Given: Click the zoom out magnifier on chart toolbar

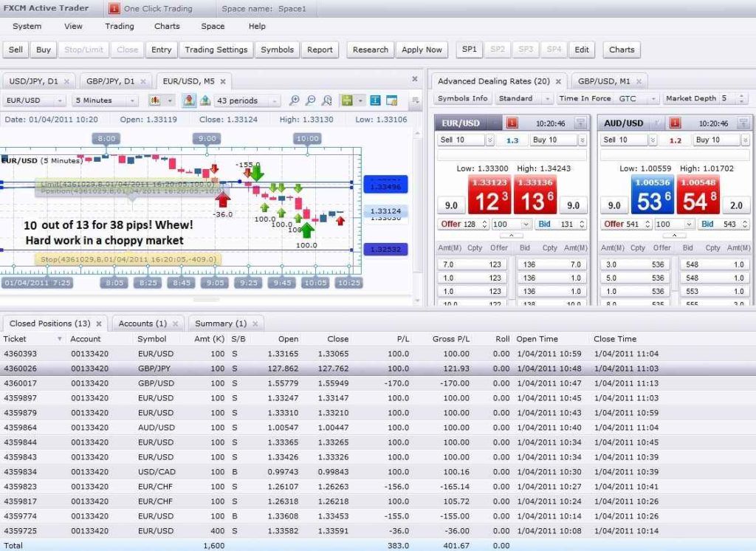Looking at the screenshot, I should [x=311, y=100].
